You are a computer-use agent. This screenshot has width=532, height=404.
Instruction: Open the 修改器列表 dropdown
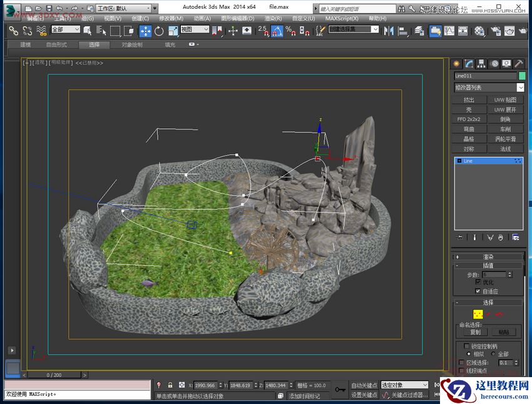click(x=488, y=87)
